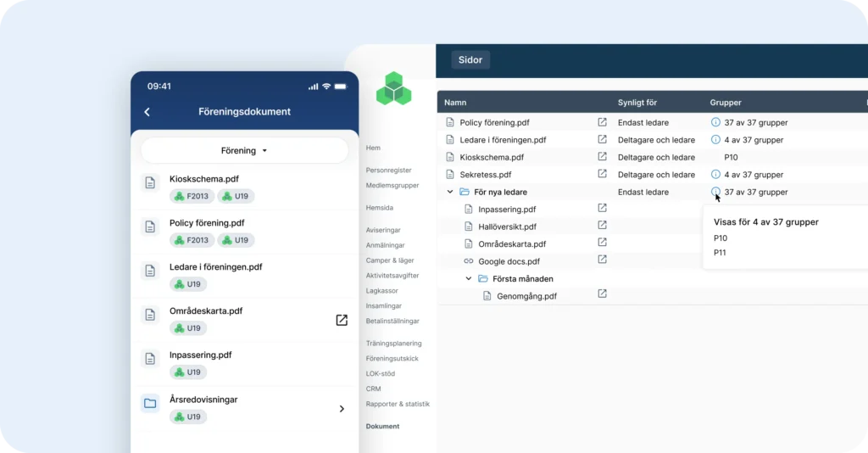The height and width of the screenshot is (453, 868).
Task: Open external link icon for Områdeskarta.pdf on mobile
Action: click(x=342, y=320)
